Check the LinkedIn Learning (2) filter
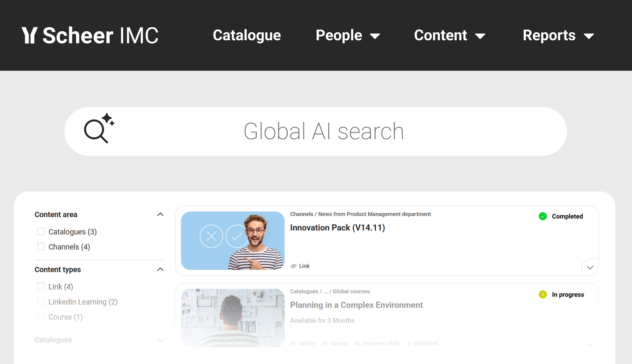Image resolution: width=632 pixels, height=364 pixels. point(41,302)
